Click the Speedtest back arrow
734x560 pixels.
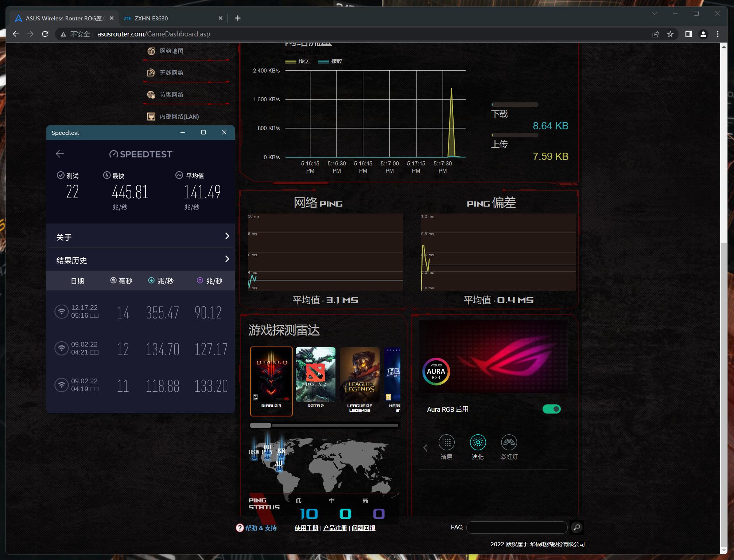pos(60,154)
